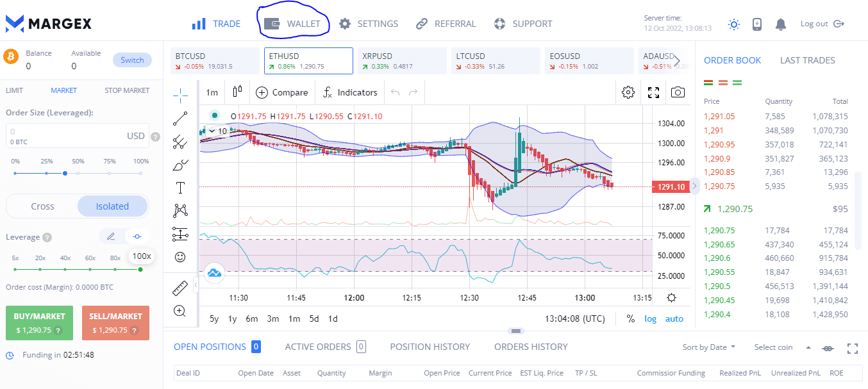Expand the Select coin dropdown
The image size is (868, 389).
pyautogui.click(x=782, y=347)
